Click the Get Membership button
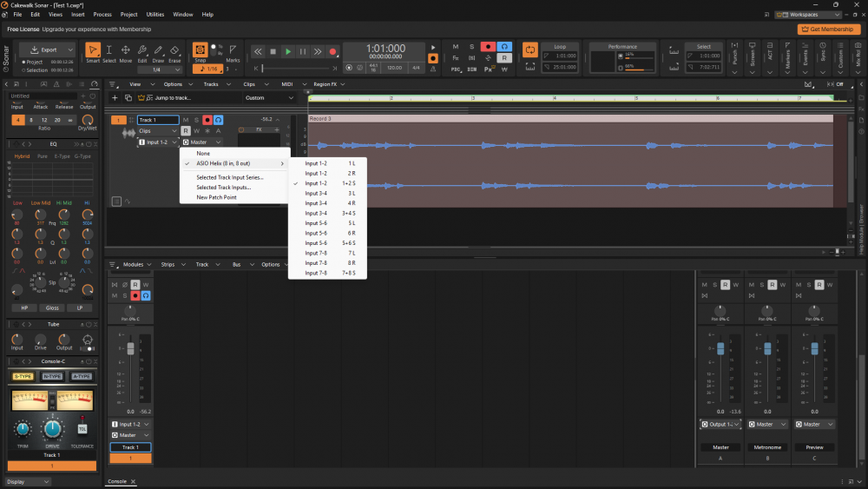The width and height of the screenshot is (868, 489). (829, 30)
